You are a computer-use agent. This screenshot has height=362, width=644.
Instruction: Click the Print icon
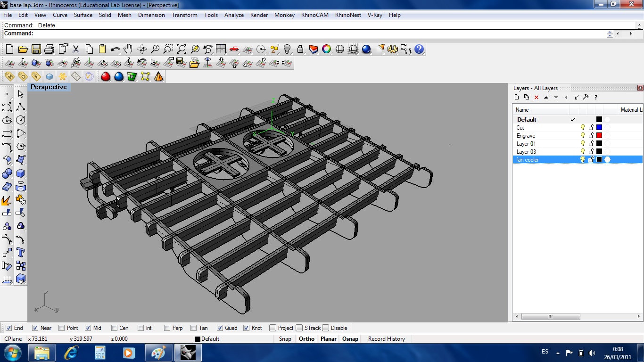pyautogui.click(x=49, y=49)
